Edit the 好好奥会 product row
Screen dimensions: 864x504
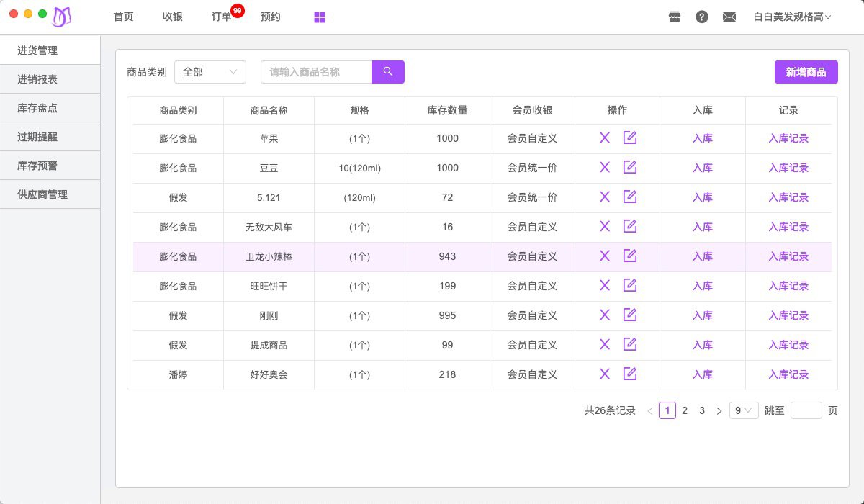pyautogui.click(x=630, y=374)
